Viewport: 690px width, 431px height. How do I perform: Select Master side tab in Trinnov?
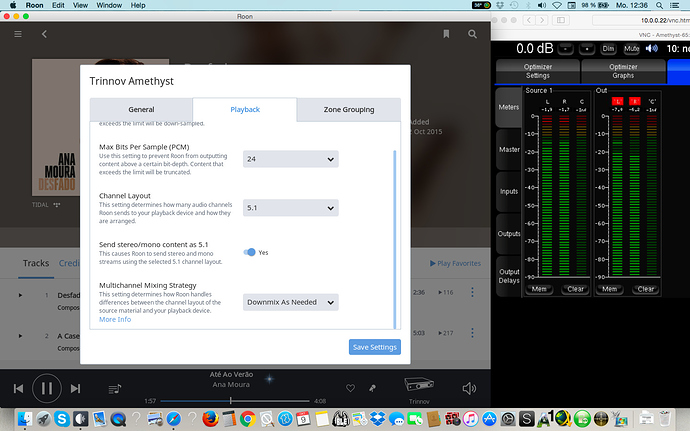pos(509,150)
